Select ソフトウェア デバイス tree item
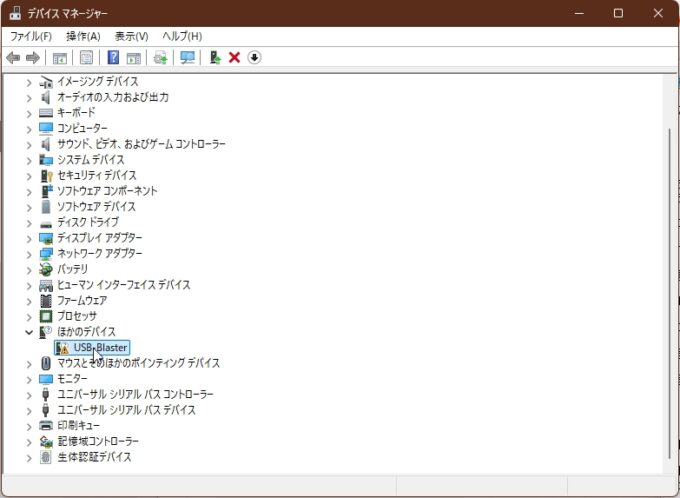Viewport: 680px width, 498px height. coord(96,206)
